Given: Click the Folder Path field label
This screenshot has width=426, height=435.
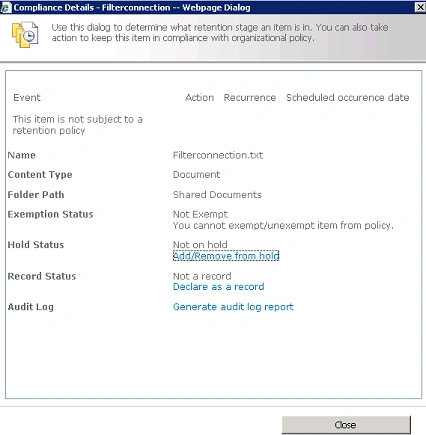Looking at the screenshot, I should (36, 195).
